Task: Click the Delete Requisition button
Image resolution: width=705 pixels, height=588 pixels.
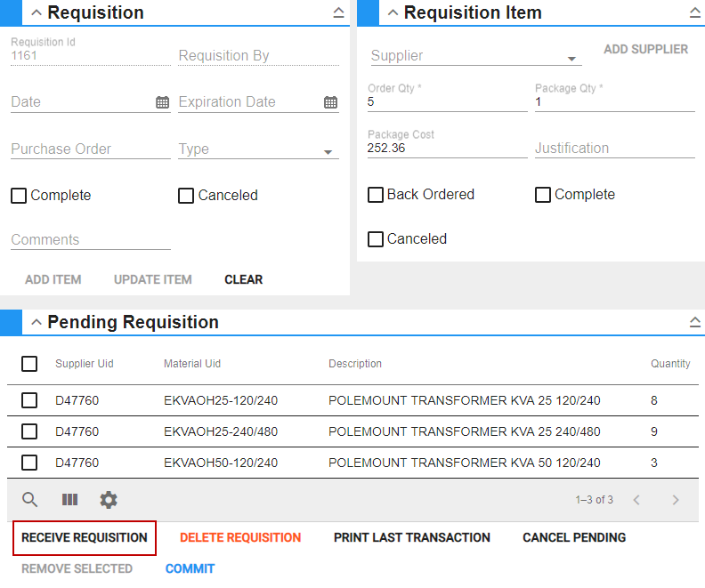Action: click(240, 537)
